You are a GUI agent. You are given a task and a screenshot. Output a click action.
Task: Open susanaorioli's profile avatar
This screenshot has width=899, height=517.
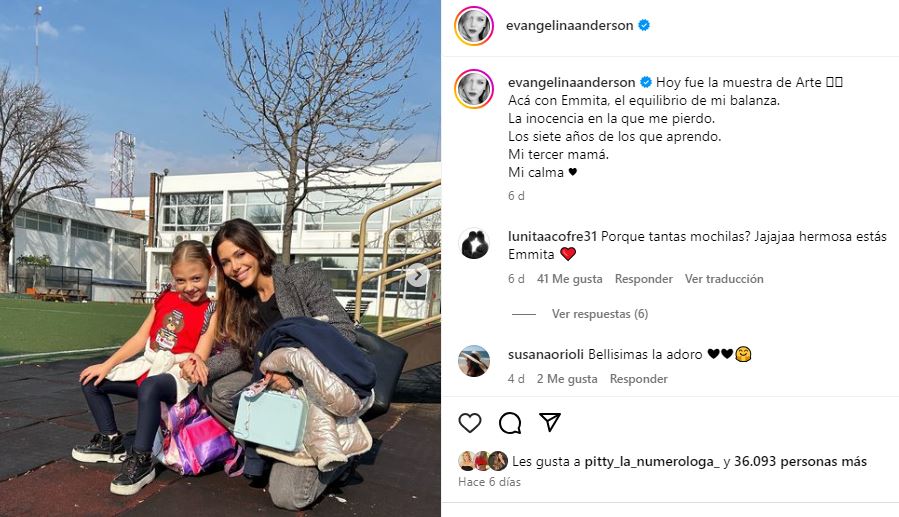(474, 361)
